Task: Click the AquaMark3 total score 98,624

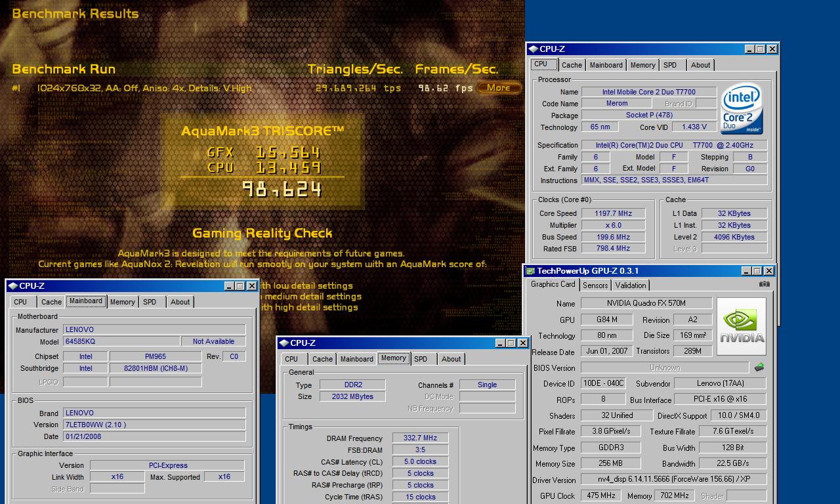Action: (282, 190)
